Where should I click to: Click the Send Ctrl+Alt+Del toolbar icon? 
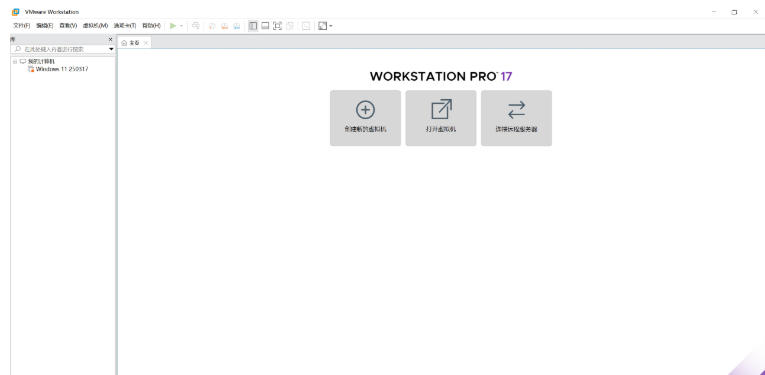coord(196,26)
